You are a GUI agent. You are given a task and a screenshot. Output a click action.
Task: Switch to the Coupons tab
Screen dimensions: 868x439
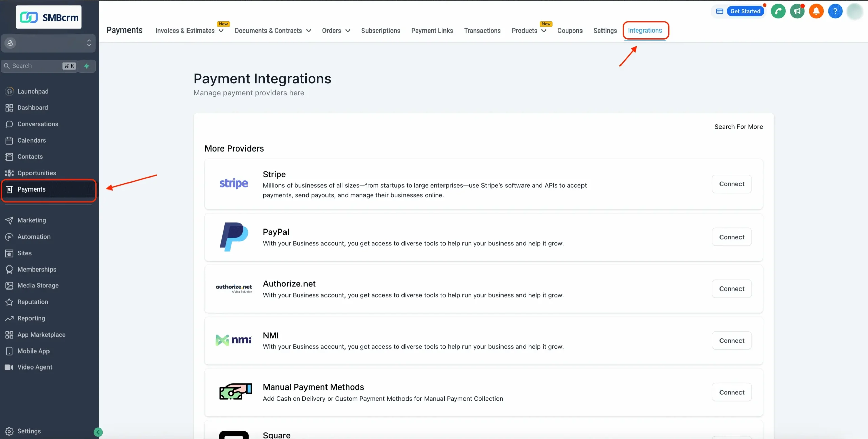point(570,31)
